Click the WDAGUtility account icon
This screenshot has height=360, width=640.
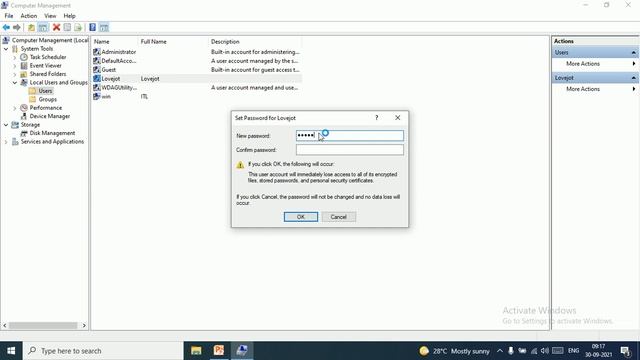point(97,88)
